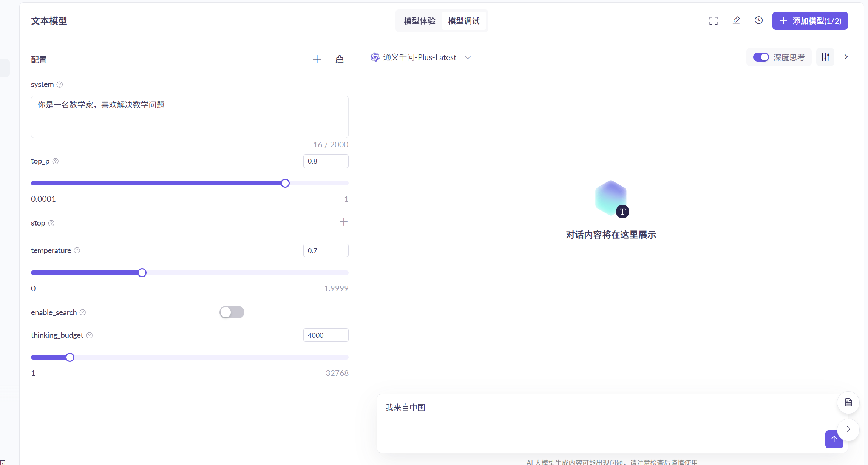Enable the enable_search toggle
Image resolution: width=868 pixels, height=465 pixels.
(232, 312)
